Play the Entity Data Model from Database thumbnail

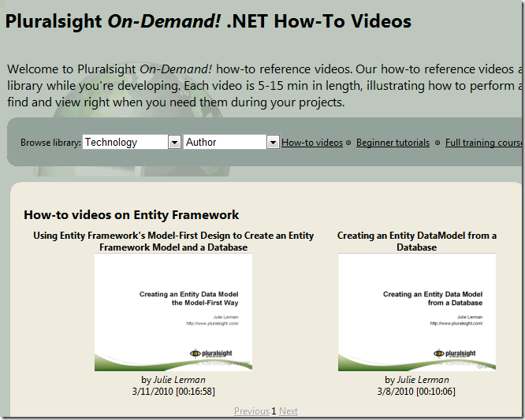[x=417, y=311]
